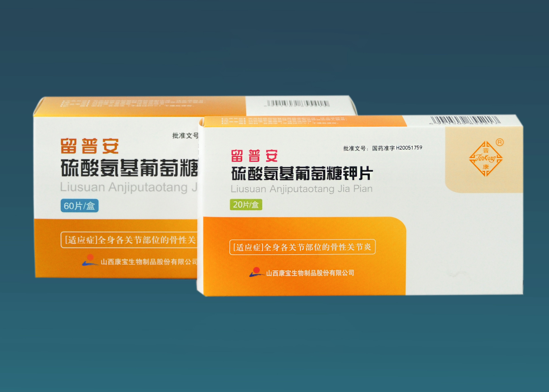Click the indication box on the front box
The height and width of the screenshot is (392, 549).
pos(302,247)
